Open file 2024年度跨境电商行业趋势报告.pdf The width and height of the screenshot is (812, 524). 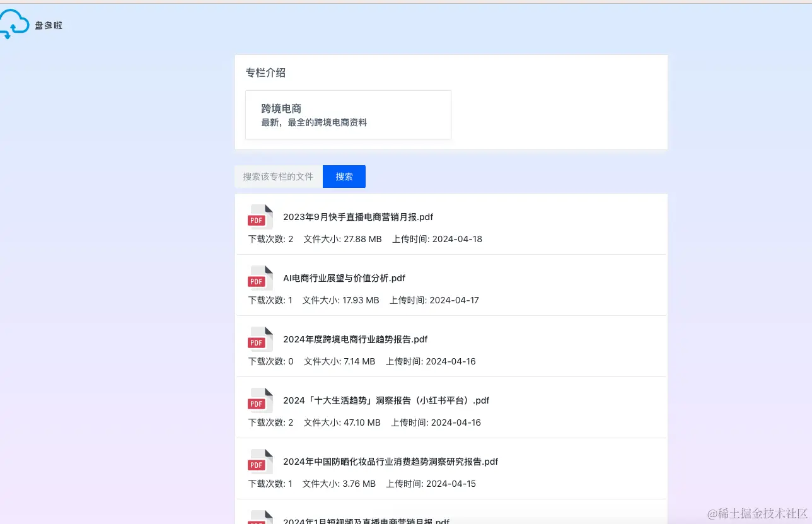click(x=356, y=339)
